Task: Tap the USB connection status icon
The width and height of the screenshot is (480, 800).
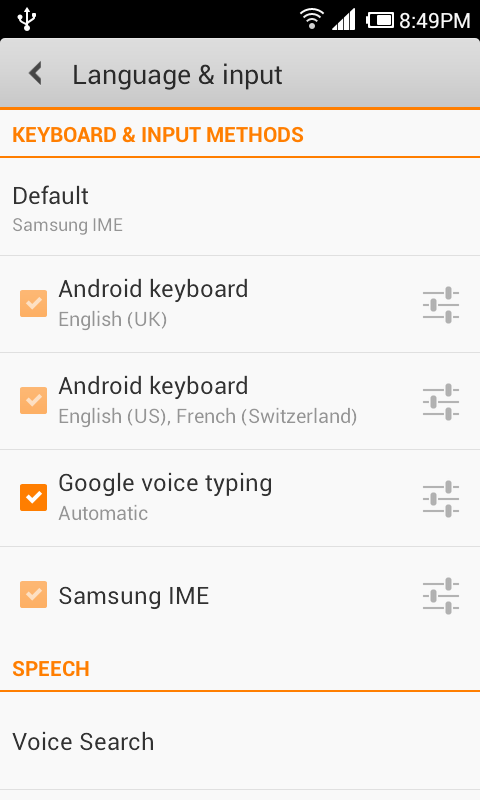Action: point(27,19)
